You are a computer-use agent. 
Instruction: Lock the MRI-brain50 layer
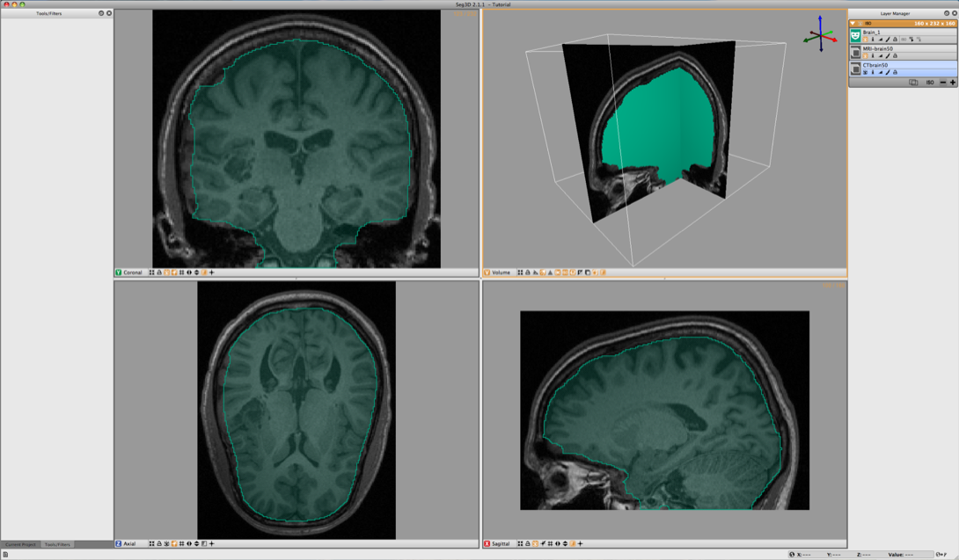(x=896, y=55)
